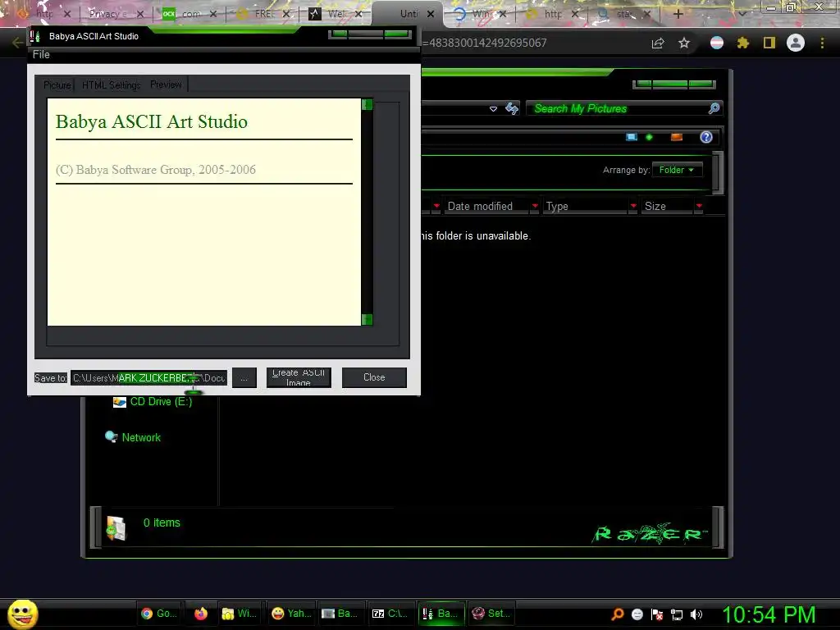The width and height of the screenshot is (840, 630).
Task: Click the folder icon in Explorer details pane
Action: [116, 528]
